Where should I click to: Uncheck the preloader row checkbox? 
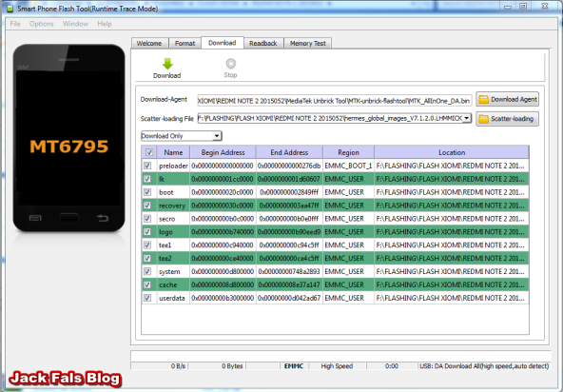pyautogui.click(x=147, y=166)
